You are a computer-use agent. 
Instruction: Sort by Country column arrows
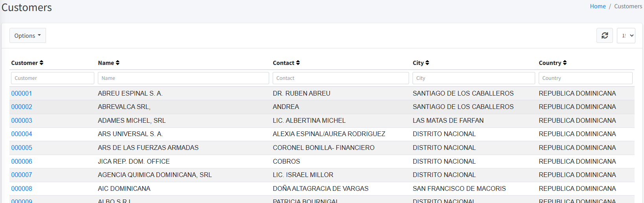pos(565,63)
